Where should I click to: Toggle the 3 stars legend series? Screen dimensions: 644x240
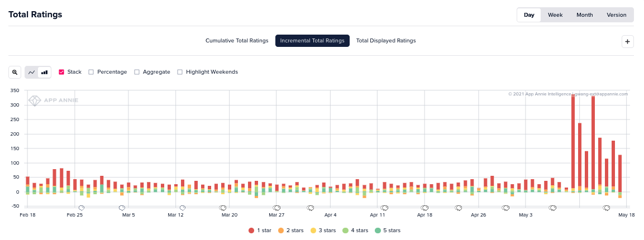(x=323, y=231)
